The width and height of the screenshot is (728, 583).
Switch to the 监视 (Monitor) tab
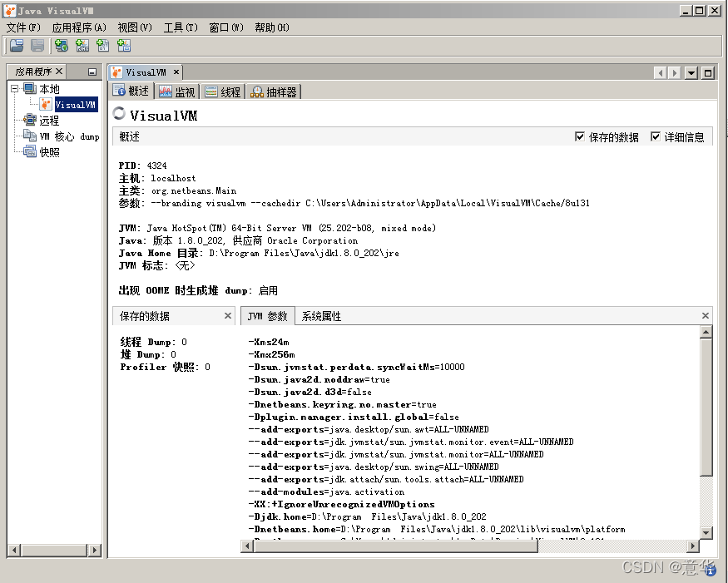177,92
